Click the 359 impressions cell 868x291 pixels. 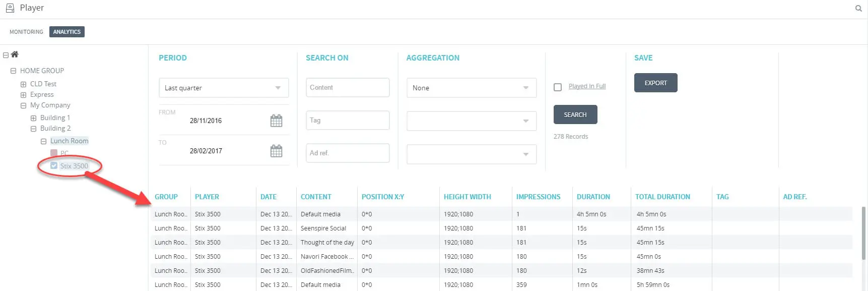tap(521, 284)
